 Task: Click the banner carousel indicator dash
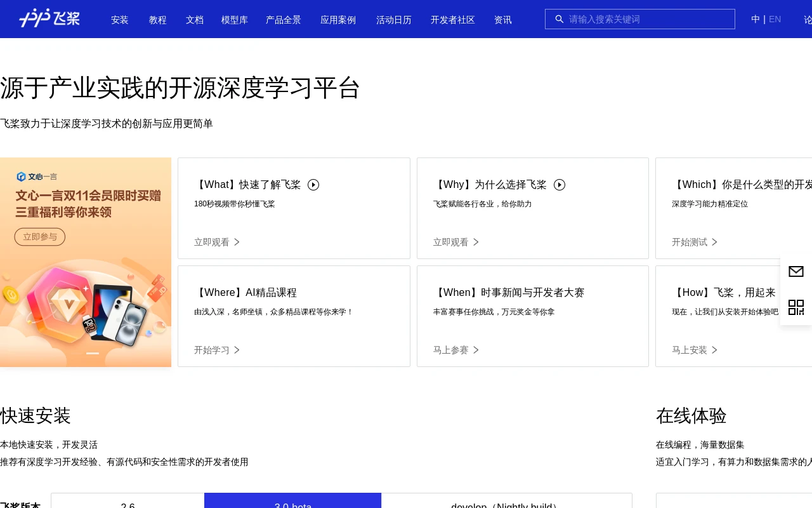pos(93,353)
